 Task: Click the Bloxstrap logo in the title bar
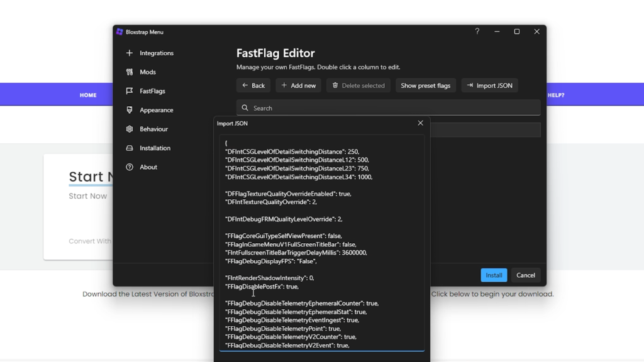[119, 32]
